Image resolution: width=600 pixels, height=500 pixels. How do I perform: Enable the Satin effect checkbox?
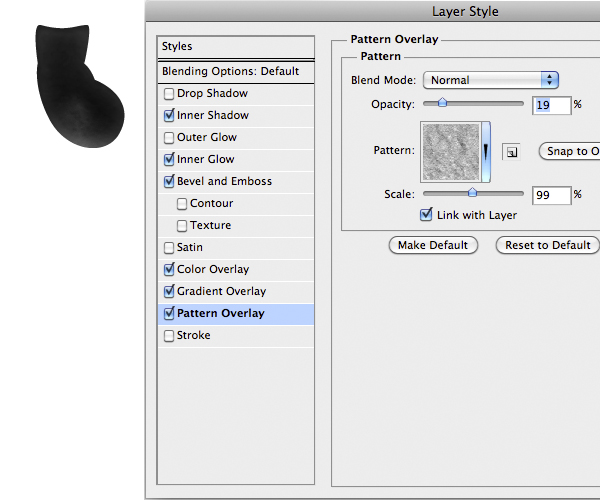coord(168,248)
